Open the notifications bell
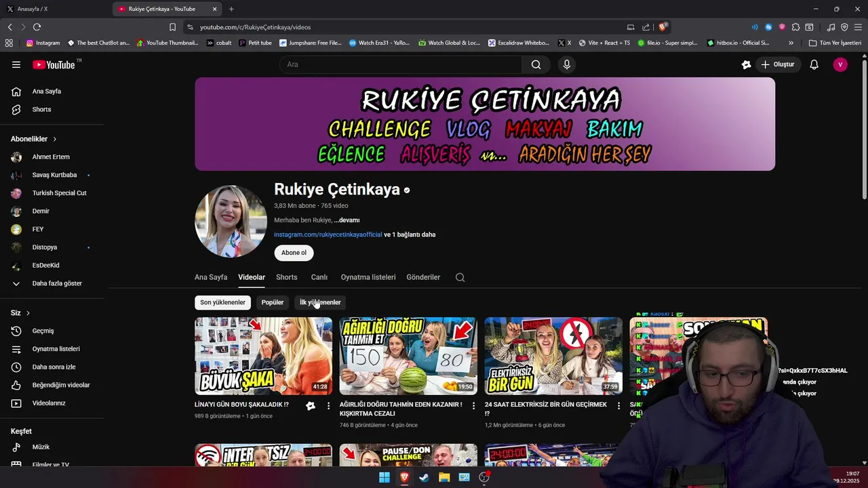 click(x=814, y=64)
